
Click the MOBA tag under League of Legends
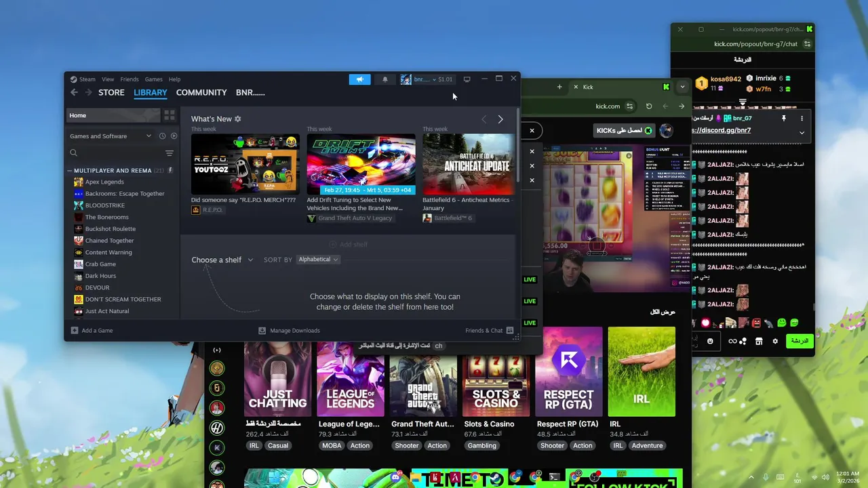[x=332, y=445]
